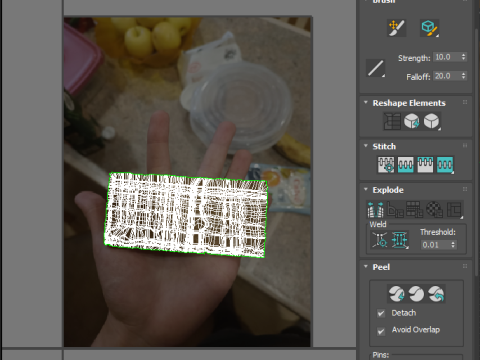Click the "Explode" rollout title text
The height and width of the screenshot is (360, 480).
[388, 190]
